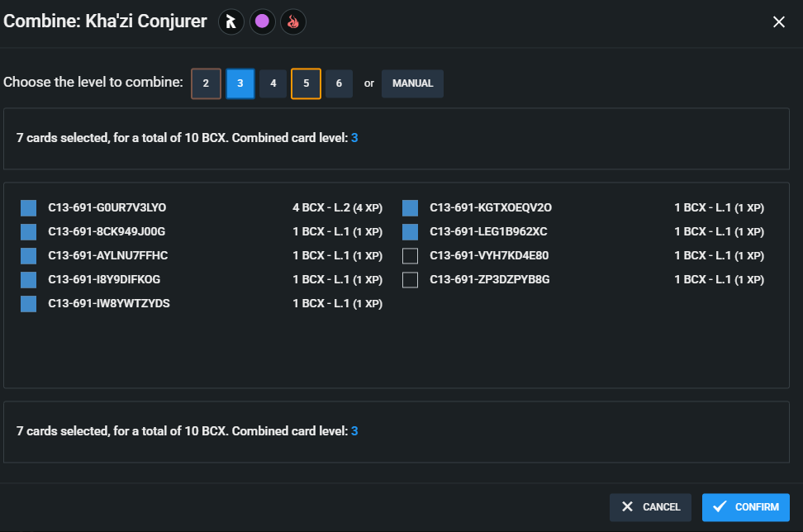
Task: Close the Combine dialog with X
Action: point(778,22)
